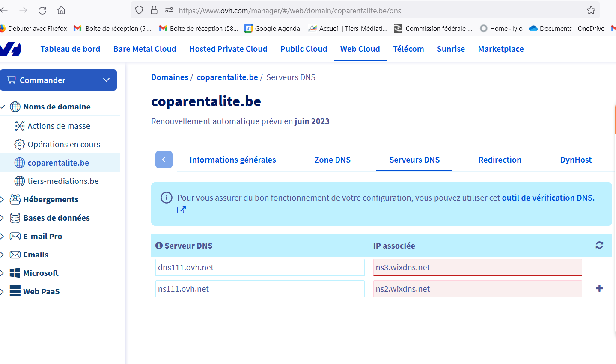Click the OVH logo

[x=10, y=49]
